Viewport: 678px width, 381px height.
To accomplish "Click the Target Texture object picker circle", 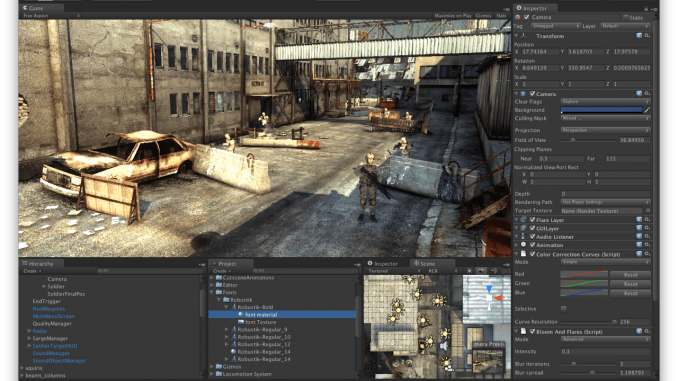I will (648, 211).
